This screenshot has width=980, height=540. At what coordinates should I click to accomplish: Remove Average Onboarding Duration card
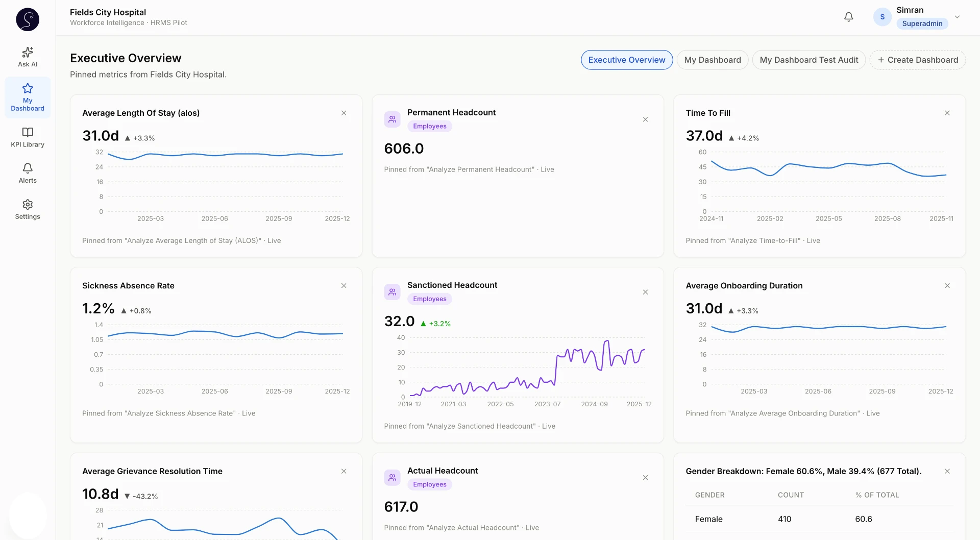(947, 286)
